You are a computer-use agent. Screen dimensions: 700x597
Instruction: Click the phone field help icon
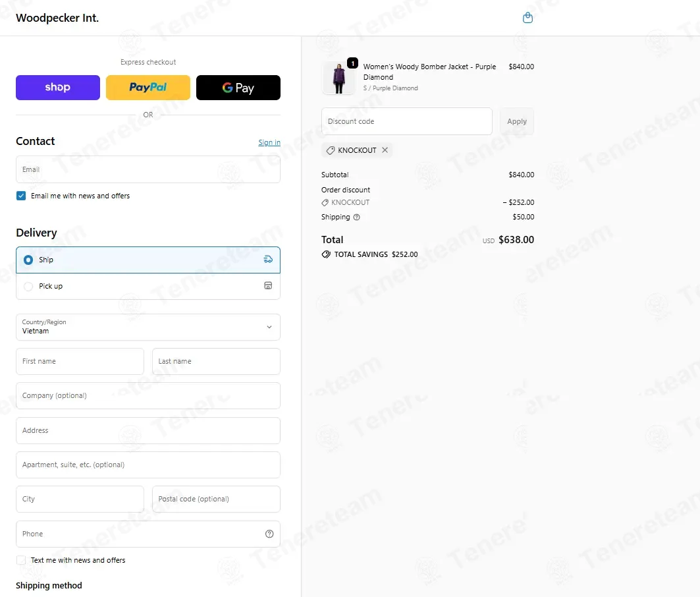(x=269, y=534)
